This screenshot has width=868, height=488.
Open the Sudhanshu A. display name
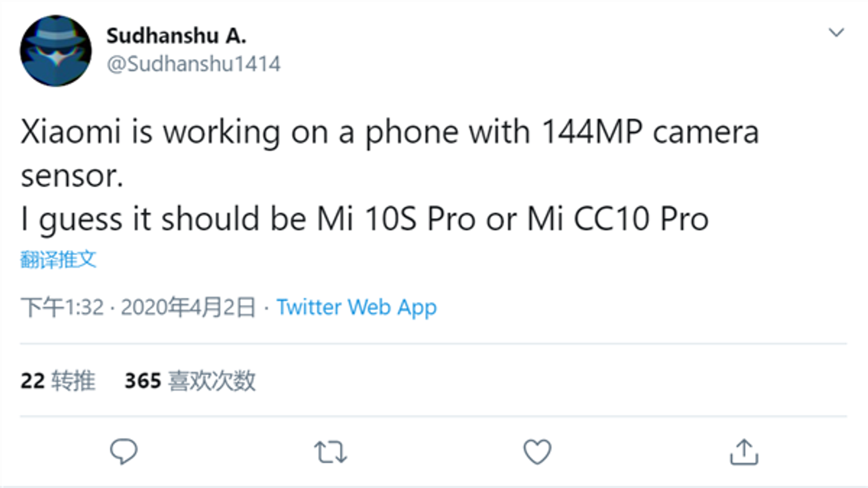pos(176,36)
